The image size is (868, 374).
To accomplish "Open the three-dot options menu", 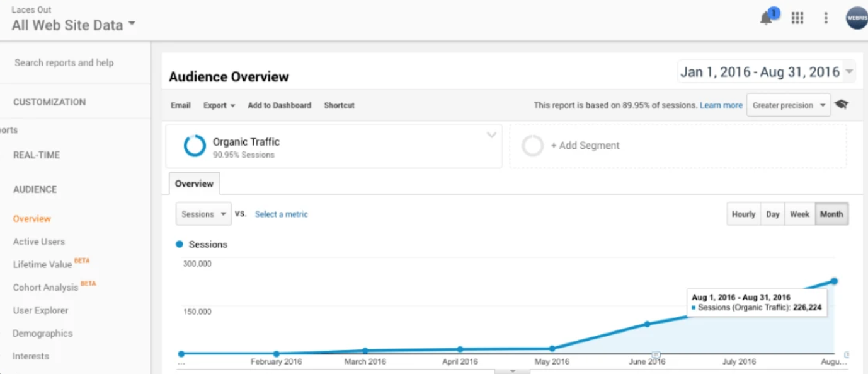I will point(826,18).
